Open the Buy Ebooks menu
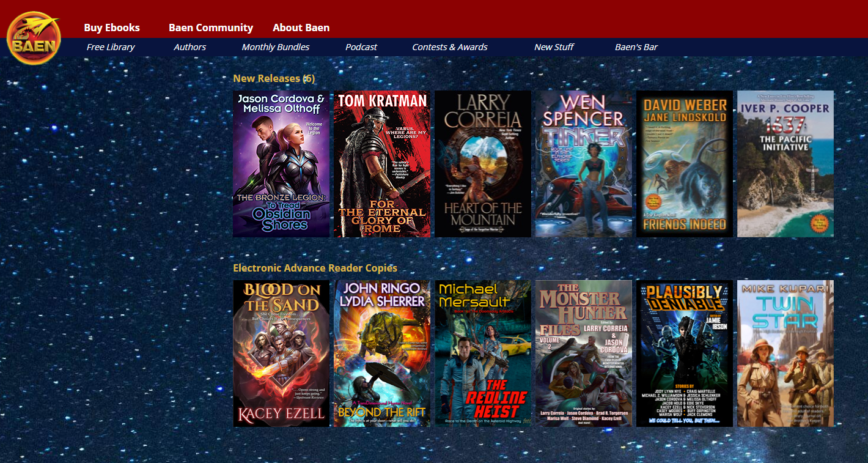This screenshot has height=463, width=868. tap(112, 28)
